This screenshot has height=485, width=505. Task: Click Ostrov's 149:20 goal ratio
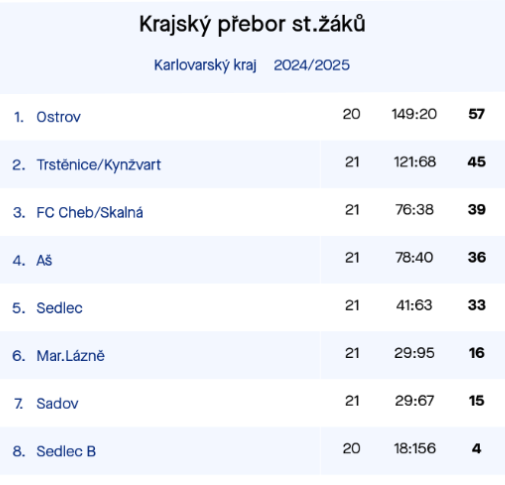414,114
